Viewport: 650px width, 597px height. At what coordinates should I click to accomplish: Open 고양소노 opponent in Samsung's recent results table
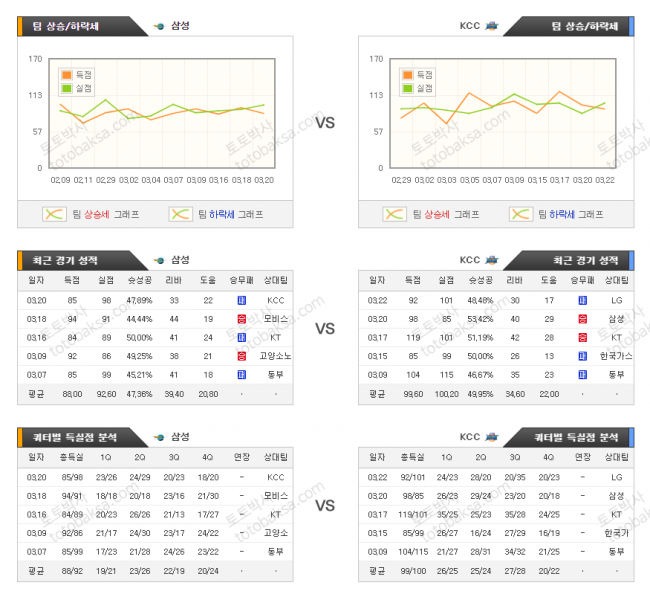point(276,354)
